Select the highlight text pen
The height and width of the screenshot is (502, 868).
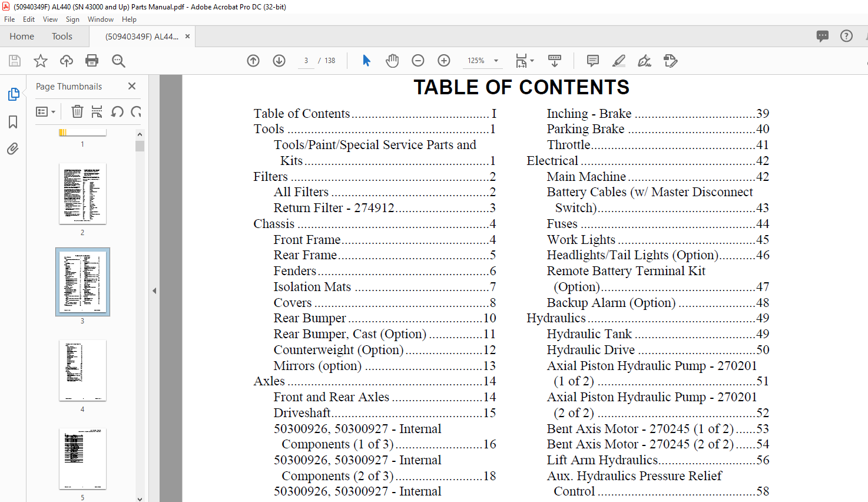pos(619,61)
